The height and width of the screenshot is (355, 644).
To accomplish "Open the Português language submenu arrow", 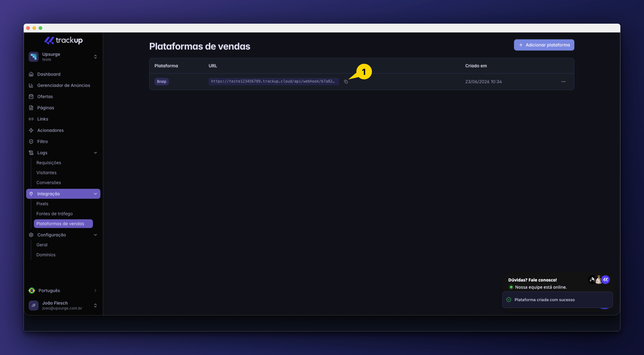I will click(95, 290).
